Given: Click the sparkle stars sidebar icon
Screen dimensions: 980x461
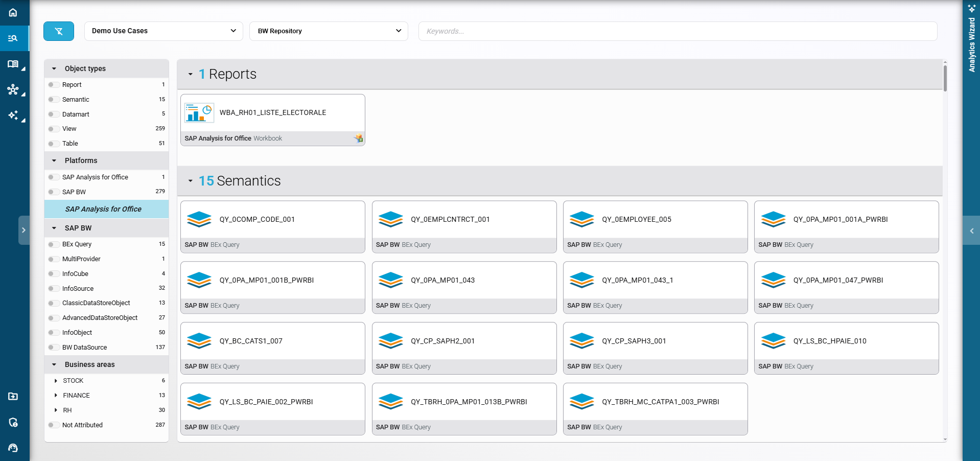Looking at the screenshot, I should tap(13, 116).
